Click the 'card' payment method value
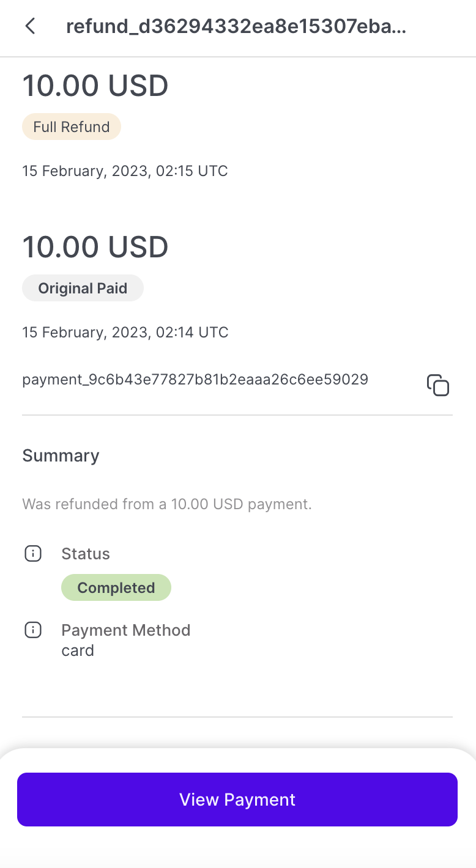 [78, 650]
